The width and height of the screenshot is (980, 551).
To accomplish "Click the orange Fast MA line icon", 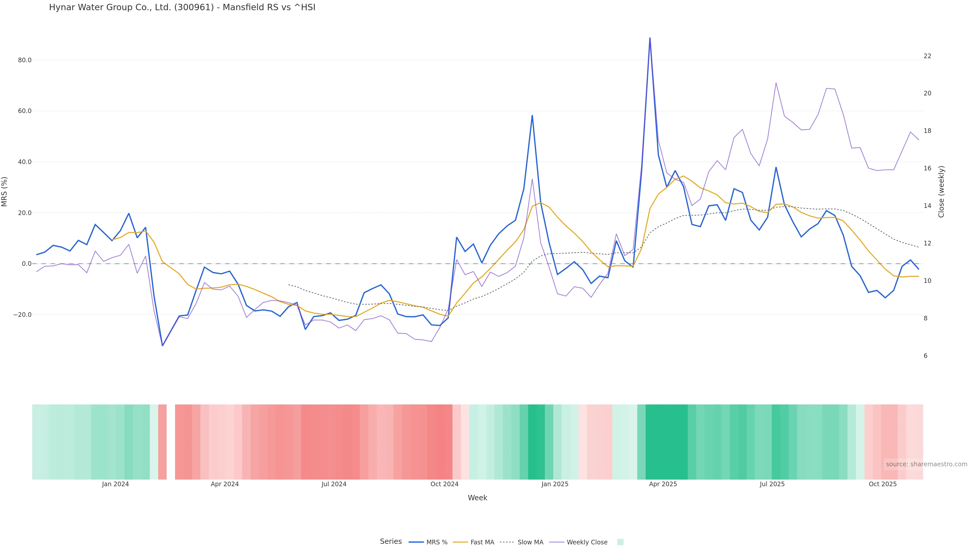I will click(460, 542).
